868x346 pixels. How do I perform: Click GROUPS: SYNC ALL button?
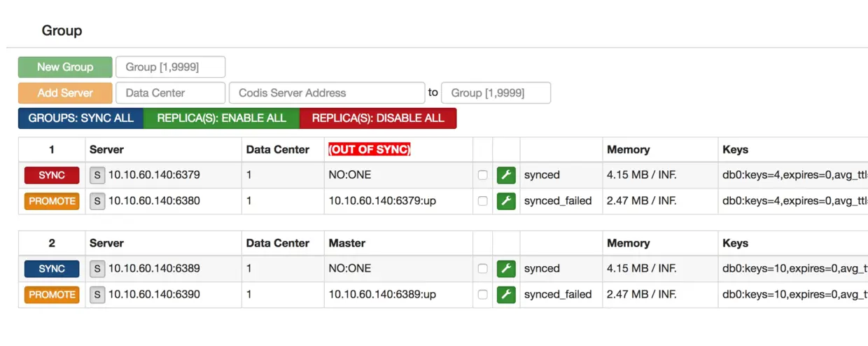pos(81,118)
